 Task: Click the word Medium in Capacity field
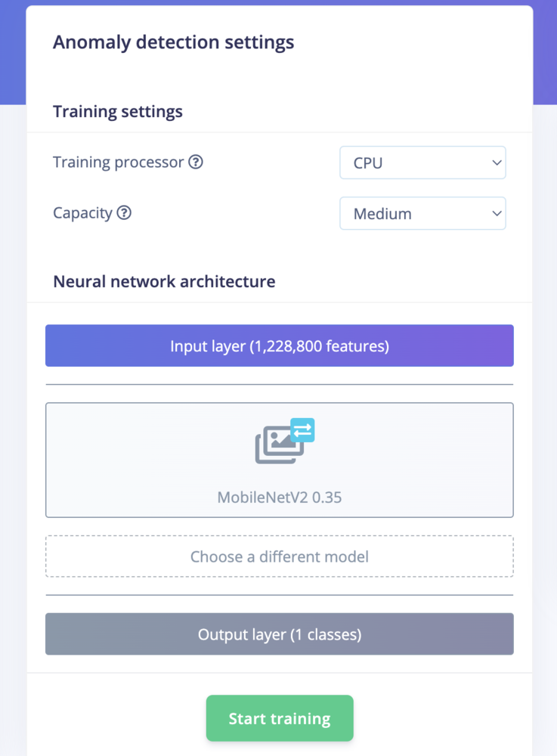point(382,214)
